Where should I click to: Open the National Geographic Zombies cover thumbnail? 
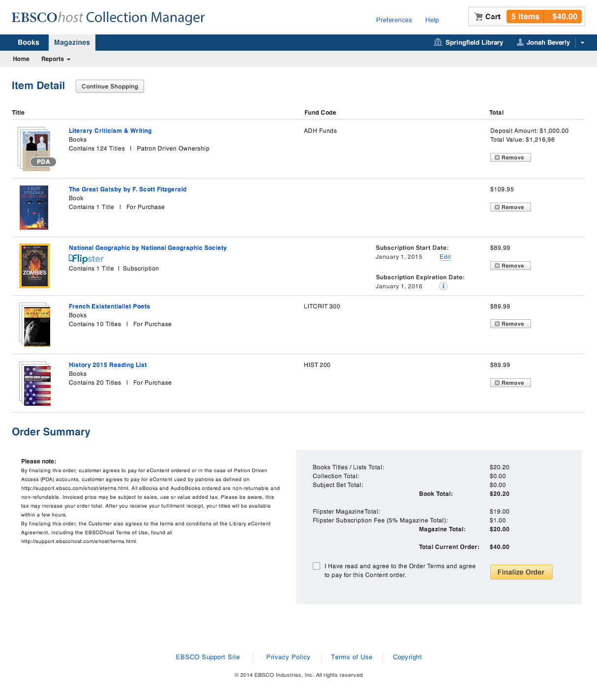(34, 266)
